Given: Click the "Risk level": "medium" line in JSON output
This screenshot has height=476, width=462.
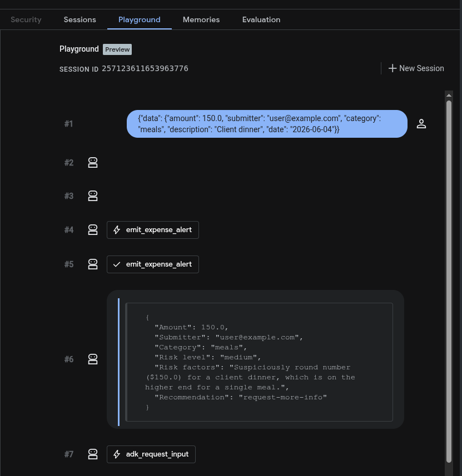Looking at the screenshot, I should [208, 357].
